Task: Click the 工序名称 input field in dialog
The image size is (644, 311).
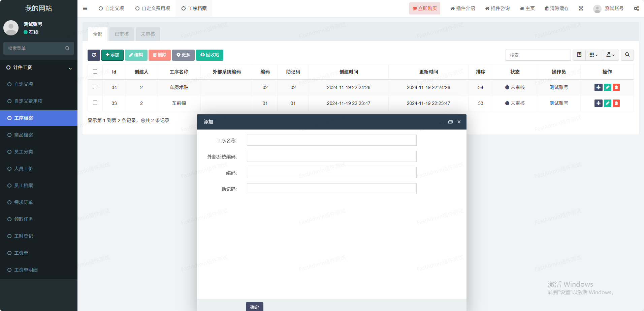Action: pos(331,140)
